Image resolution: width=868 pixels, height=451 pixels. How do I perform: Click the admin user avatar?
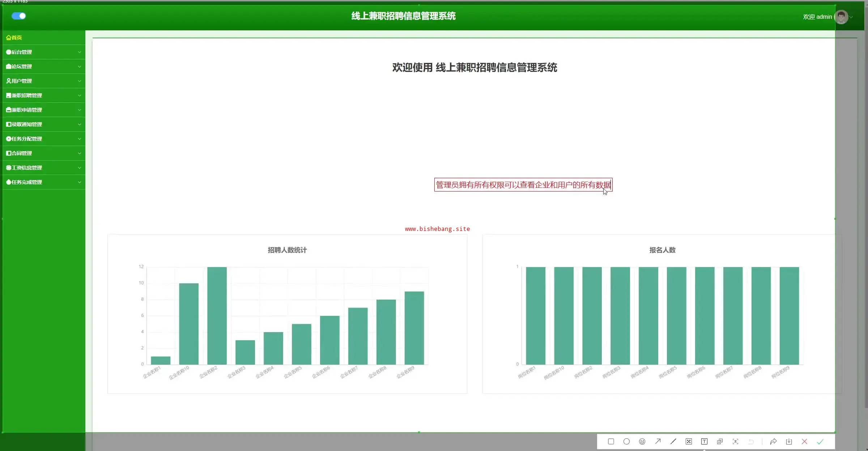841,17
